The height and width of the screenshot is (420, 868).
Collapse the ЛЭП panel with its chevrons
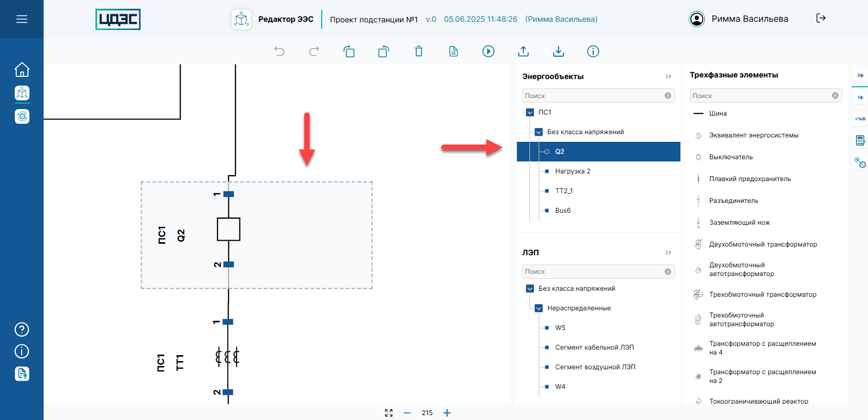click(668, 253)
